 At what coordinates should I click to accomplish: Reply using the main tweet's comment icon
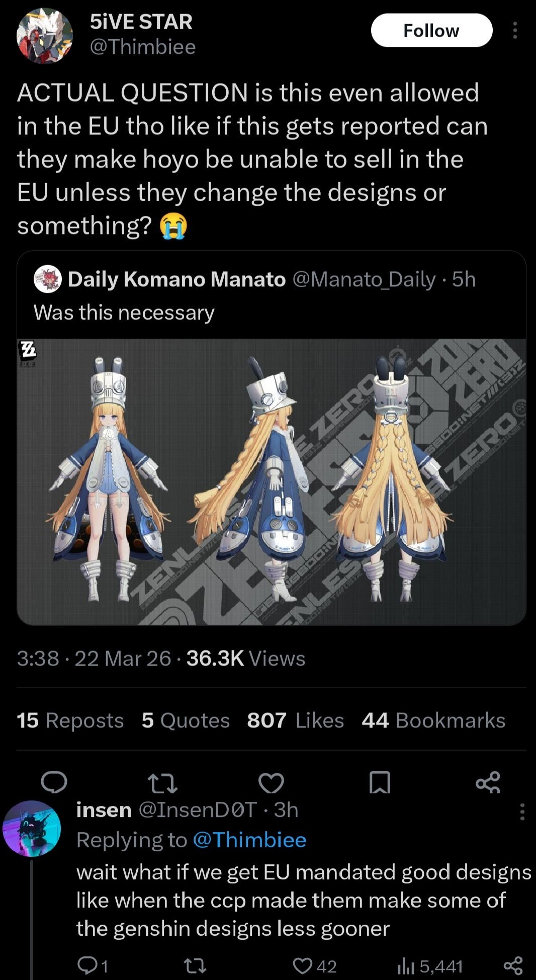click(x=54, y=782)
